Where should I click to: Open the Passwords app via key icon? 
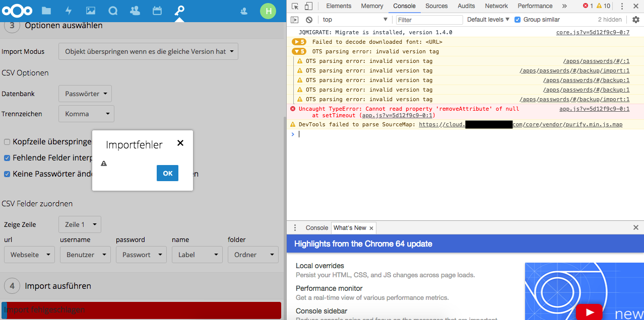pyautogui.click(x=179, y=10)
